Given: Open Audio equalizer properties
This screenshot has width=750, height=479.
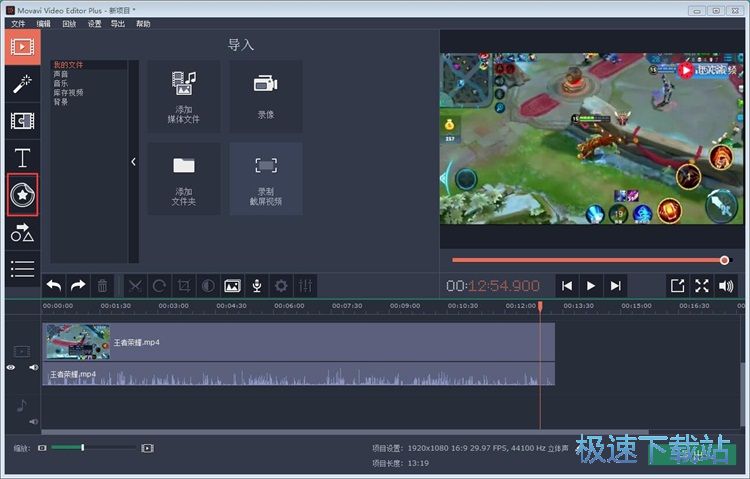Looking at the screenshot, I should click(305, 286).
